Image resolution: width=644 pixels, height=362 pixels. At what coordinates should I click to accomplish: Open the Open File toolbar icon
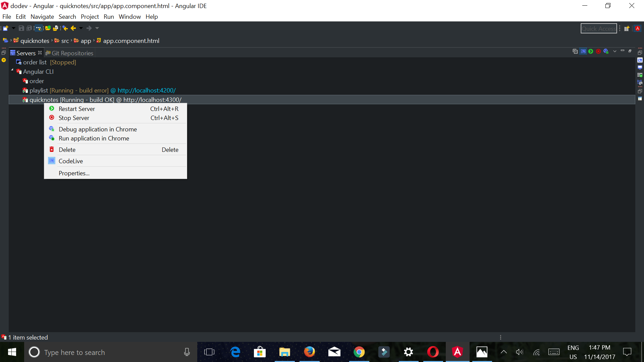[56, 28]
